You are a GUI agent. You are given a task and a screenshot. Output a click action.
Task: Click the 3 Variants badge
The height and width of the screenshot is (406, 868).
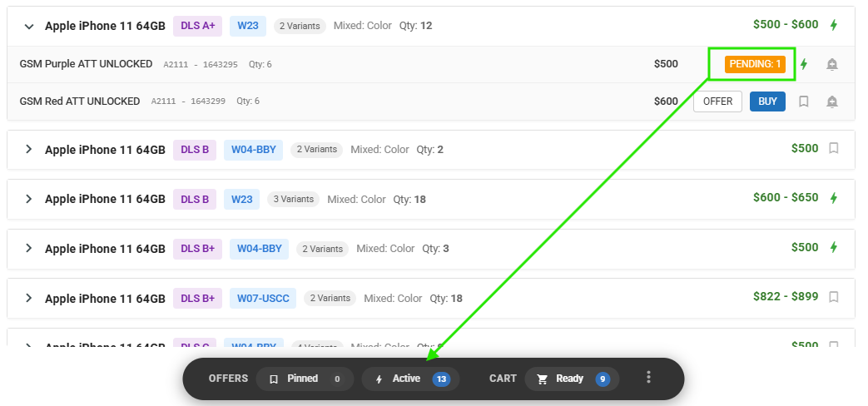294,199
